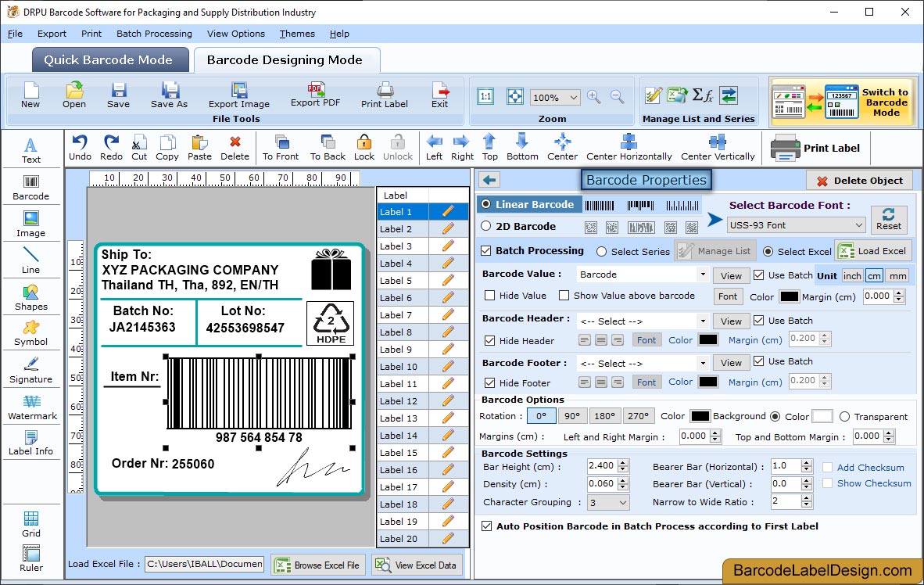924x585 pixels.
Task: Toggle the Hide Header checkbox
Action: click(x=489, y=340)
